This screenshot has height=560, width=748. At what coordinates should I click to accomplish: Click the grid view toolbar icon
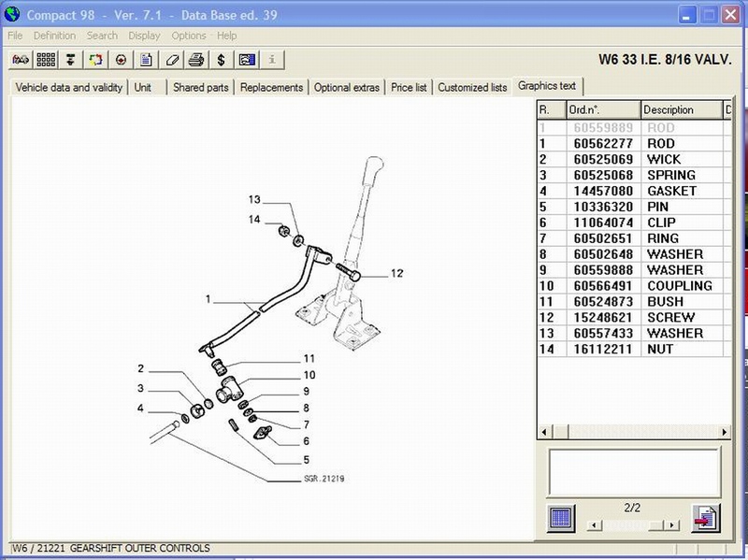[x=45, y=60]
